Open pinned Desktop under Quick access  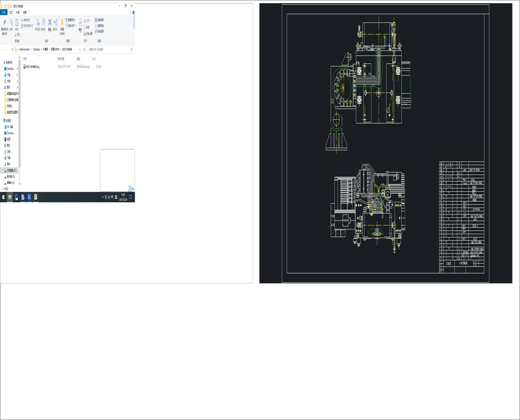coord(9,69)
